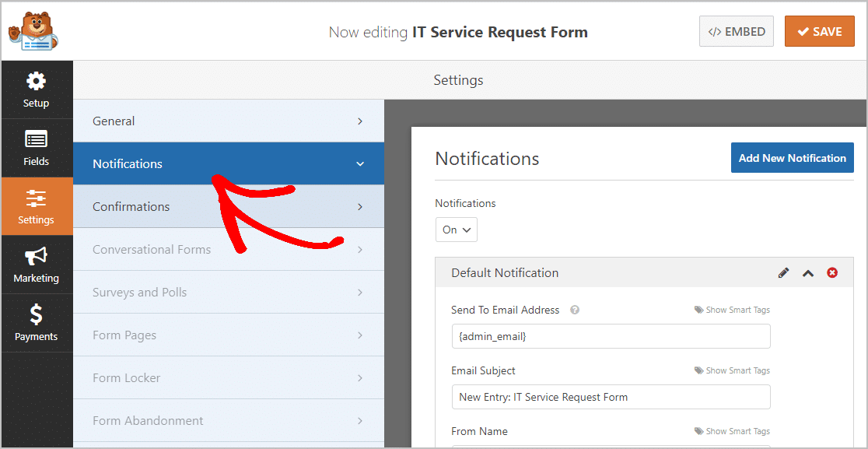Viewport: 868px width, 449px height.
Task: Expand Confirmations via its chevron arrow
Action: 360,206
